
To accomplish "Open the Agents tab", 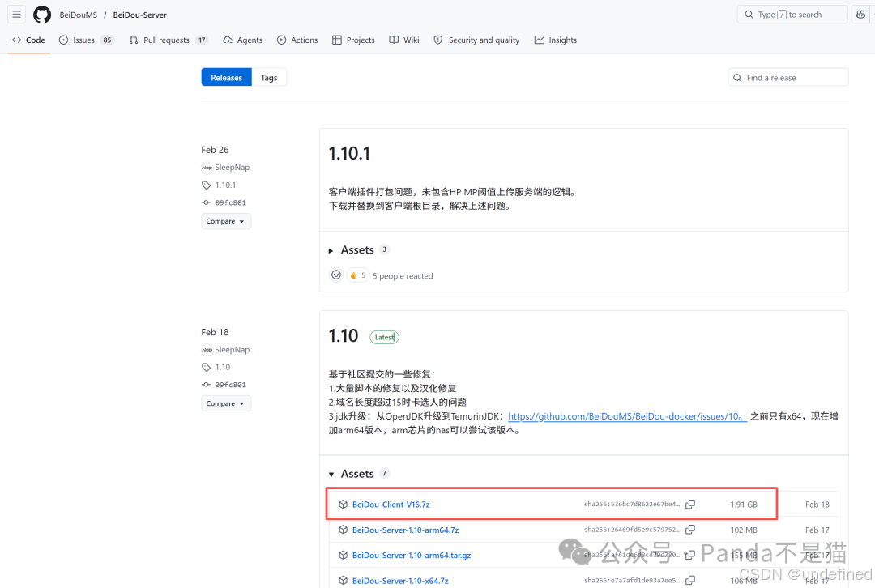I will click(243, 40).
